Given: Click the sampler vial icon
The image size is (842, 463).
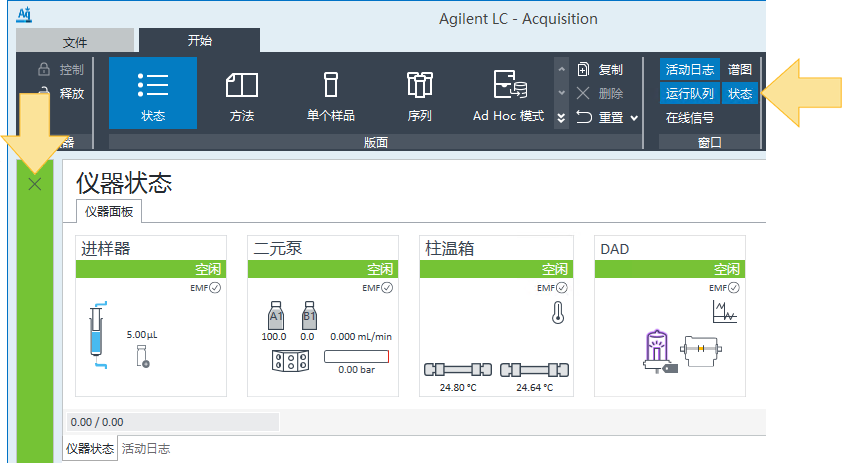Looking at the screenshot, I should [143, 356].
